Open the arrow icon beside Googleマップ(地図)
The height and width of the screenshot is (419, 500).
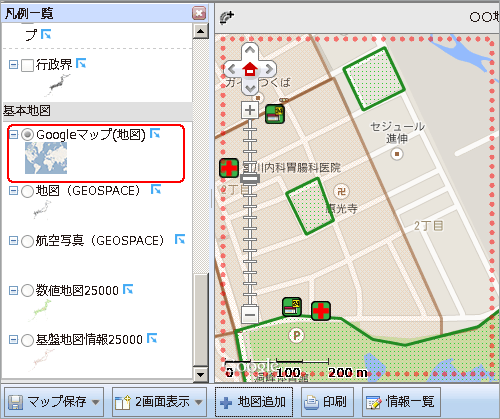(x=155, y=133)
